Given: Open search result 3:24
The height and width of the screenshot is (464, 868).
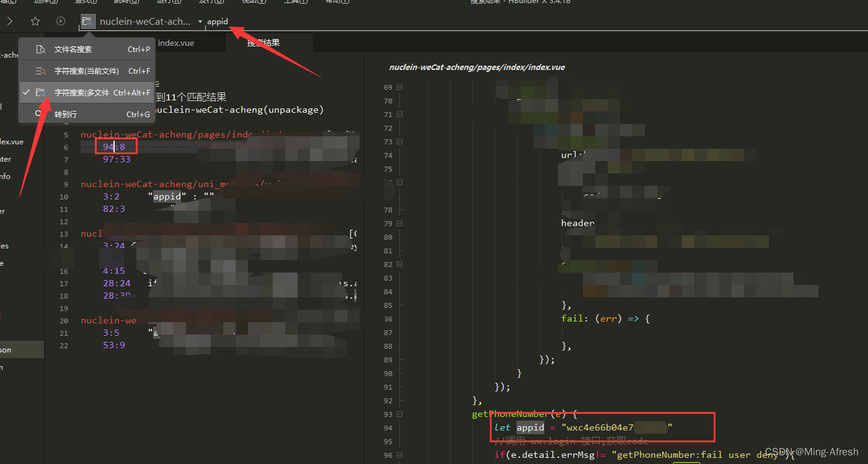Looking at the screenshot, I should pos(114,246).
